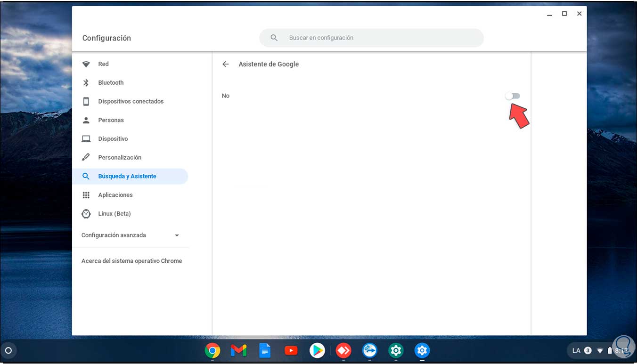Select Búsqueda y Asistente in the sidebar

pos(130,176)
